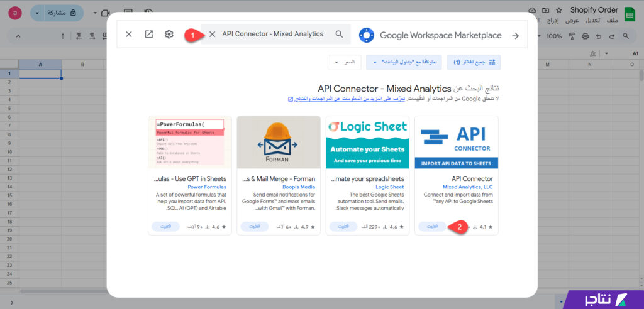Click the search magnifier in Marketplace
Image resolution: width=644 pixels, height=309 pixels.
point(339,34)
